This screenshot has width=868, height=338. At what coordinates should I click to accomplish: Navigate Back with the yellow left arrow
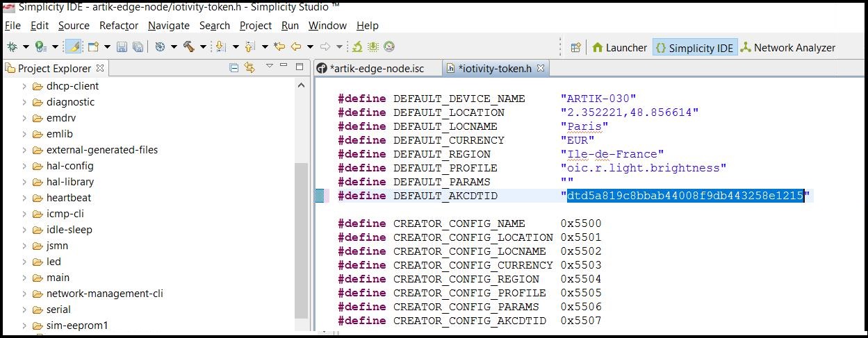pyautogui.click(x=295, y=47)
